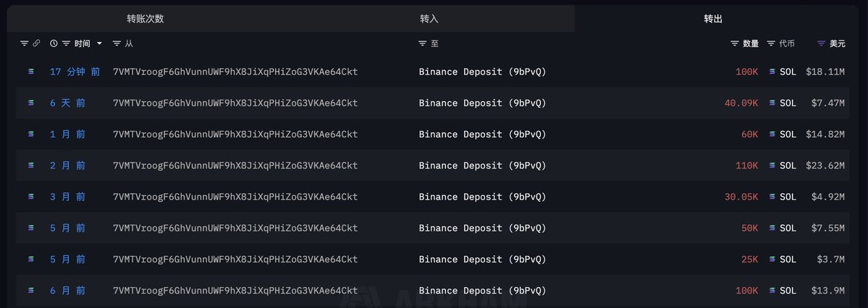Open Binance Deposit (9bPvQ) in the 1 月 前 row
This screenshot has width=868, height=308.
(x=482, y=134)
